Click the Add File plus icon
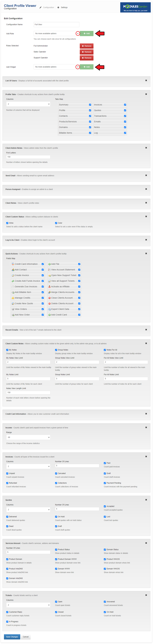The height and width of the screenshot is (644, 153). click(x=49, y=264)
